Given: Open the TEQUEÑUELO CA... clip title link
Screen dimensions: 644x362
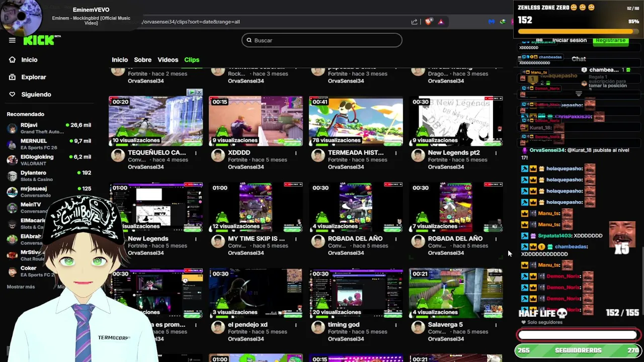Looking at the screenshot, I should 157,152.
